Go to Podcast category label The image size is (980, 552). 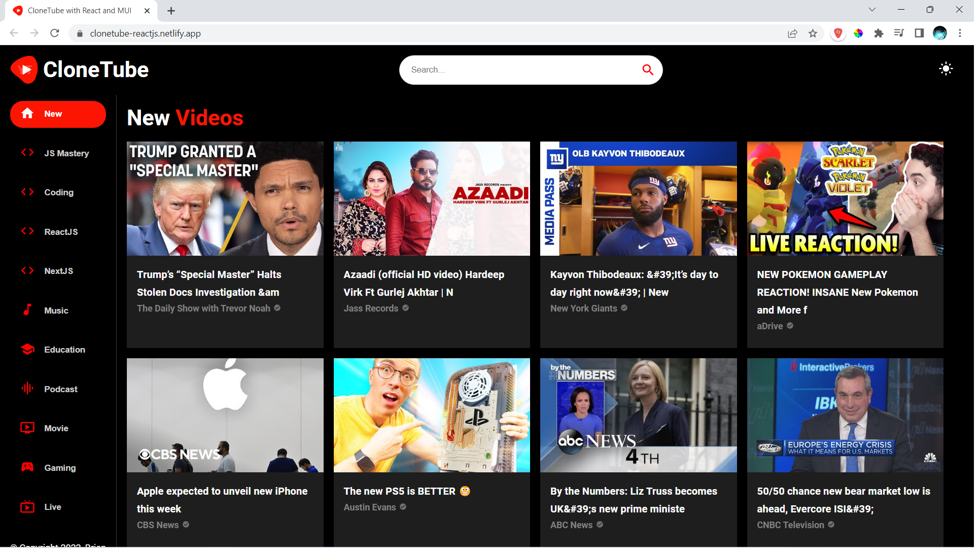click(61, 391)
